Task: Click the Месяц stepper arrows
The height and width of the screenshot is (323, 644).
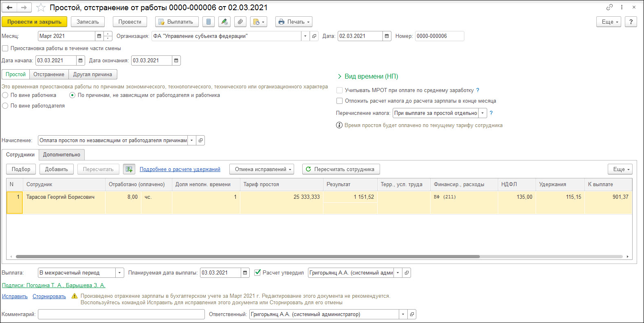Action: [x=108, y=36]
